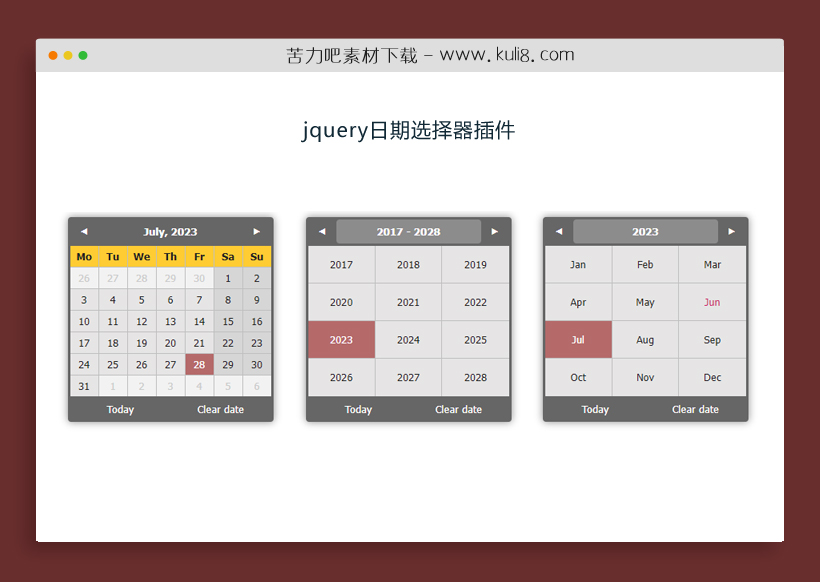Screen dimensions: 820x582
Task: Click Clear date under the year picker
Action: tap(458, 409)
